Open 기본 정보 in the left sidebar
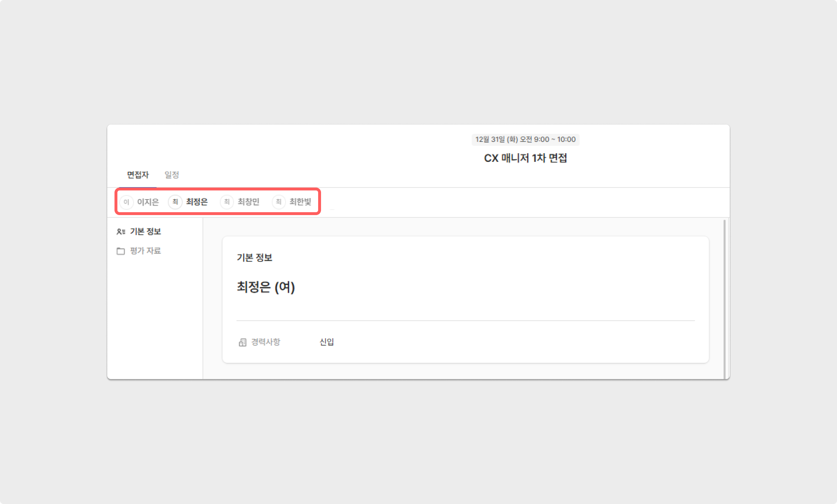837x504 pixels. (145, 232)
